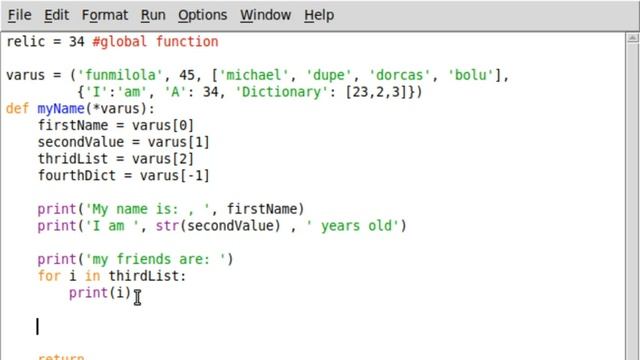Screen dimensions: 640x360
Task: Open the File menu
Action: [19, 15]
